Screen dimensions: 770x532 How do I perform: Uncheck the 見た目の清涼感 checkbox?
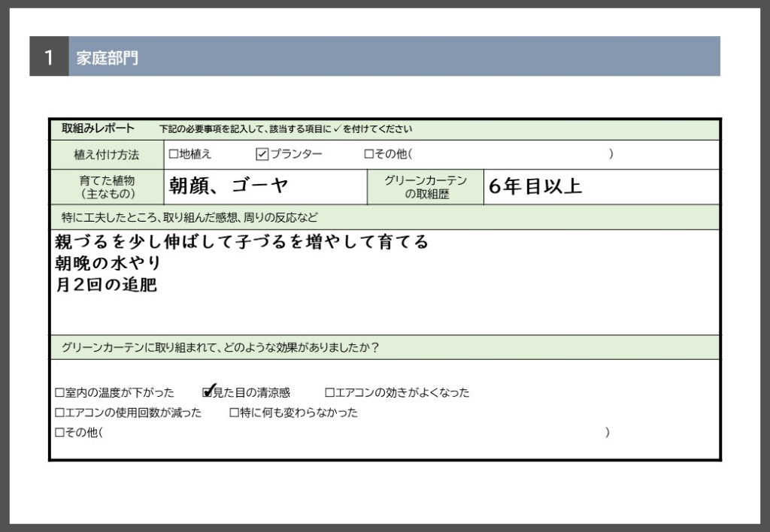pos(208,391)
